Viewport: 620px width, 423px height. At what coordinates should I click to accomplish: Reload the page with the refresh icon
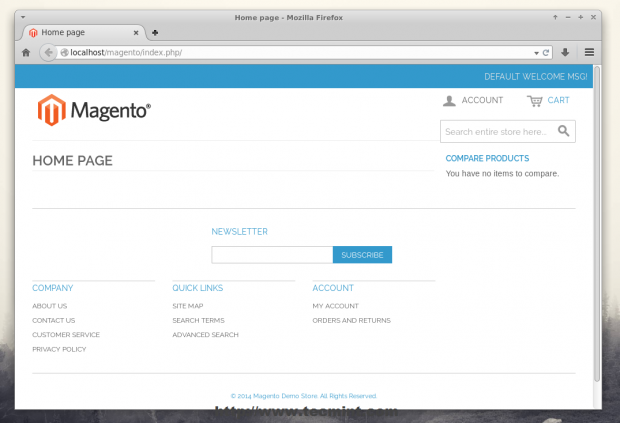(x=546, y=53)
